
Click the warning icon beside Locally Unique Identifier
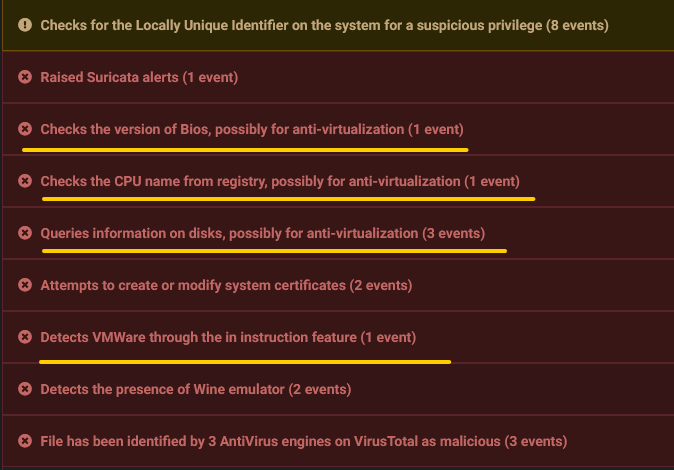point(25,25)
